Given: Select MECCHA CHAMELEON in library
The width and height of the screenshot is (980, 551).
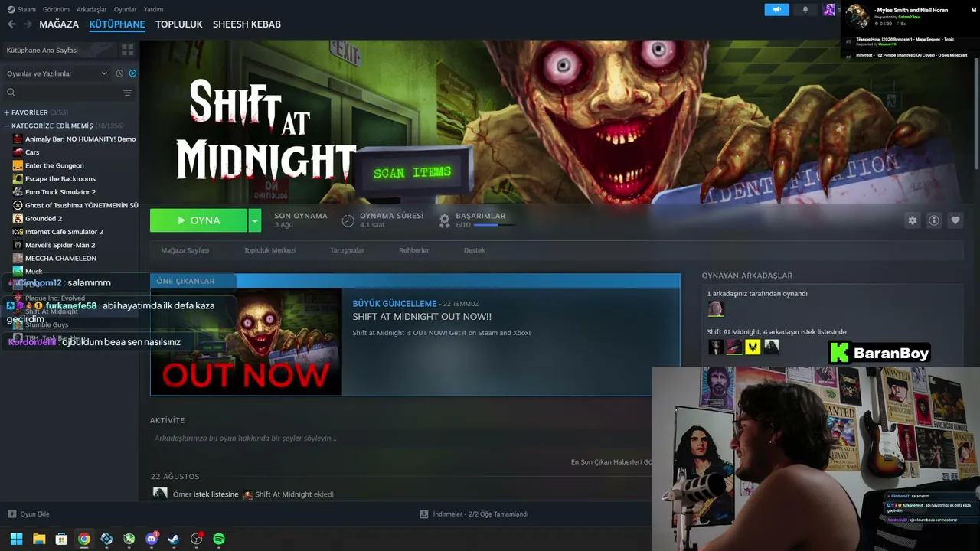Looking at the screenshot, I should point(60,259).
